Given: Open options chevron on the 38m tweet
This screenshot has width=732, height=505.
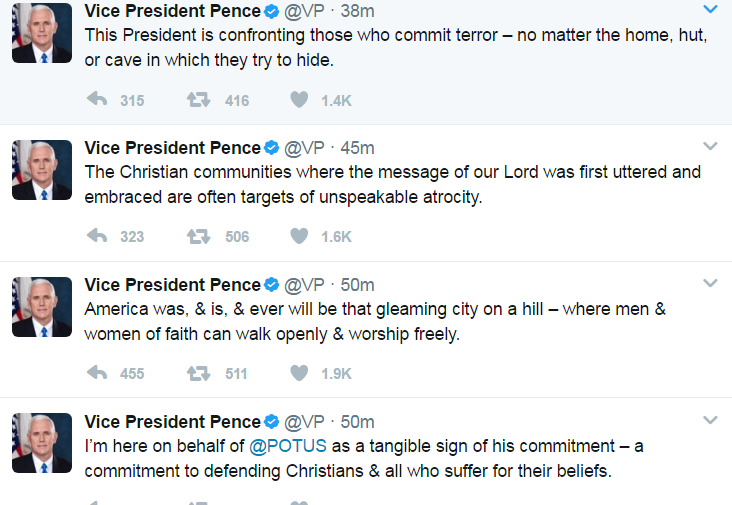Looking at the screenshot, I should (710, 10).
